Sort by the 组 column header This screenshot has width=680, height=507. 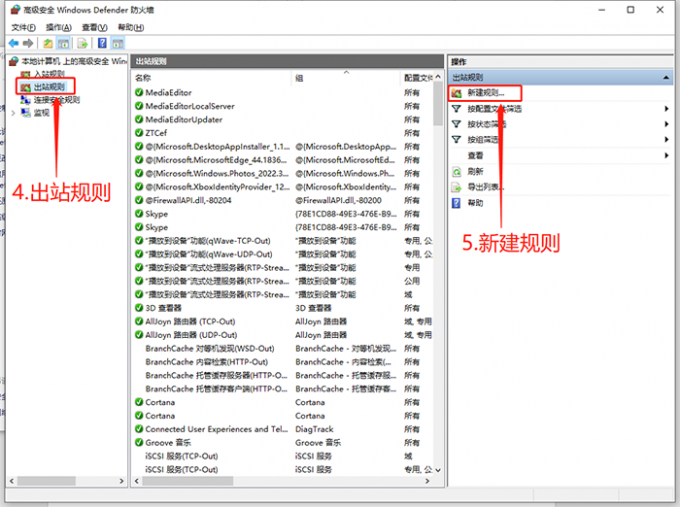tap(299, 78)
